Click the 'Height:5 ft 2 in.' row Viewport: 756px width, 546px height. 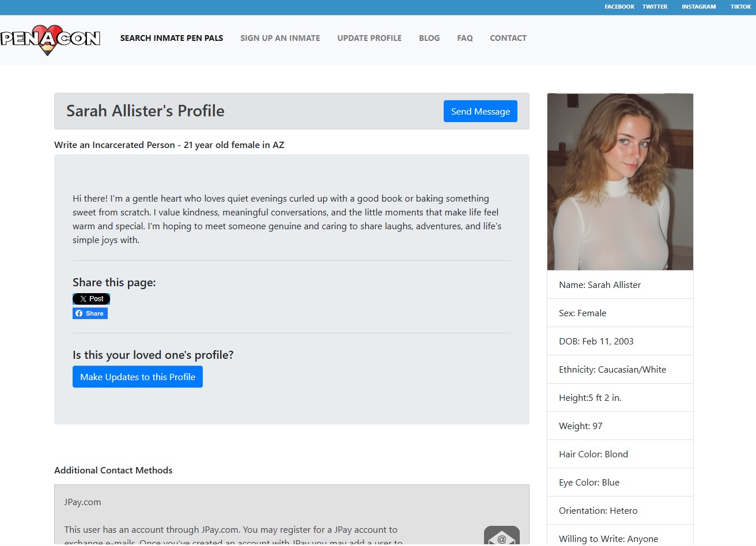coord(620,397)
